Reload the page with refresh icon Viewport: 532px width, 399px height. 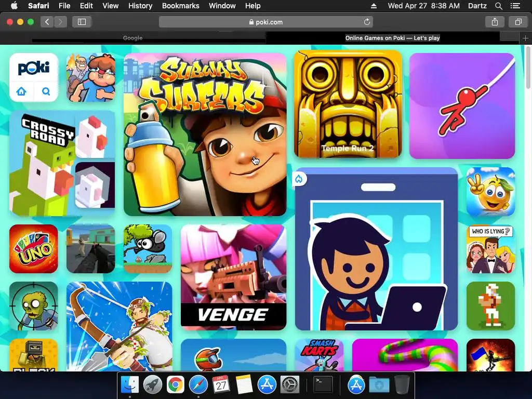(x=367, y=22)
